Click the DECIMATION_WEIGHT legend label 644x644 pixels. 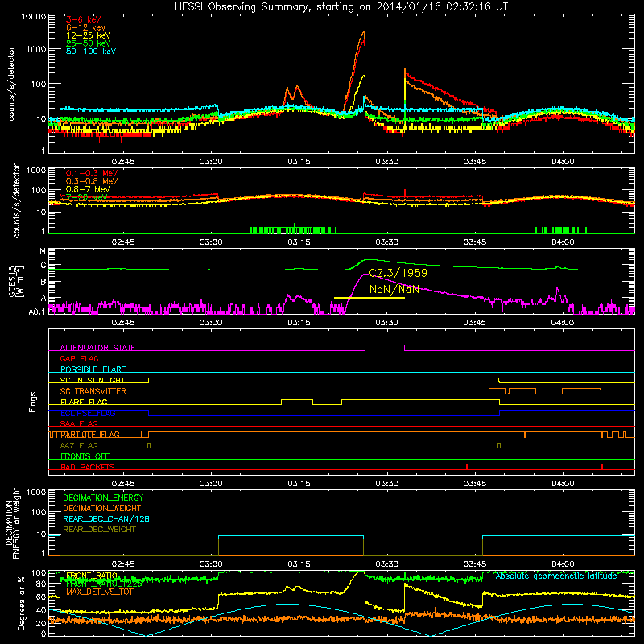pos(102,508)
